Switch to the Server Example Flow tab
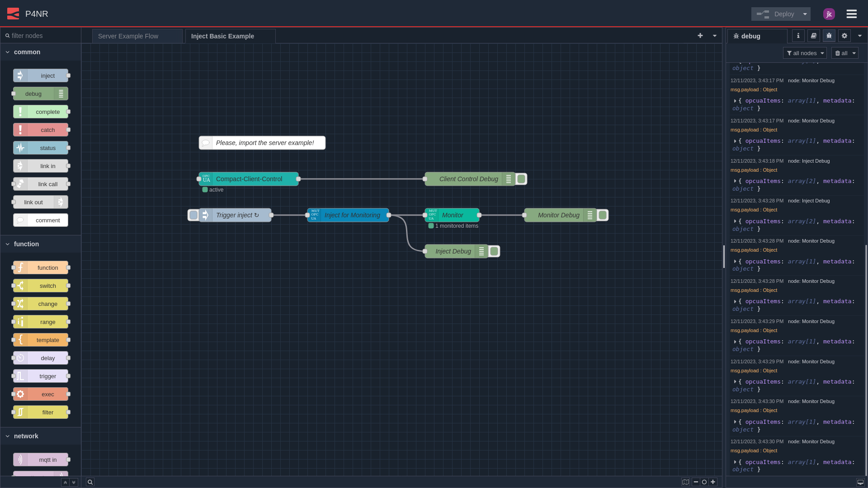 128,36
